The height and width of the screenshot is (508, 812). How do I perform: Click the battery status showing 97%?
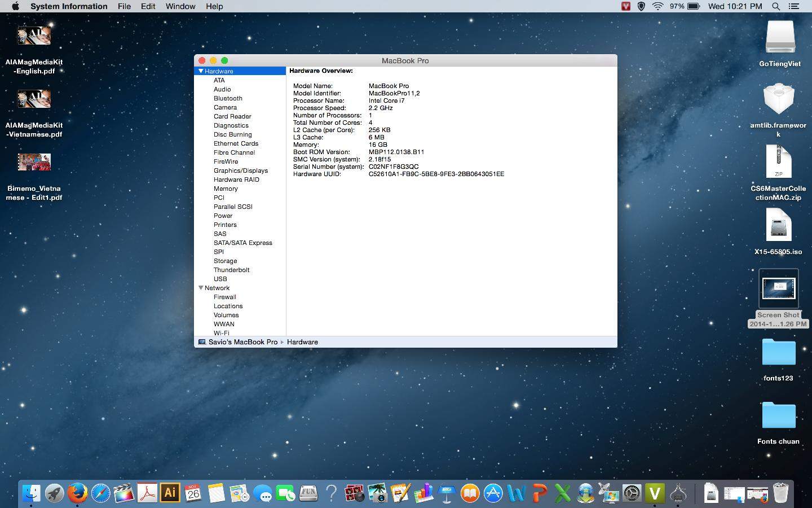tap(685, 6)
